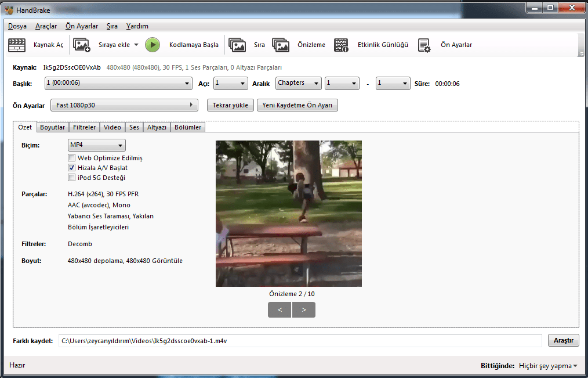Open the Önizleme preview icon
588x378 pixels.
pos(281,45)
